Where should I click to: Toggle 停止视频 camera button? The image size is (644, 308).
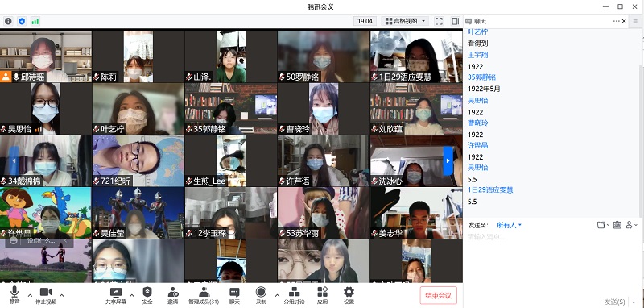click(x=46, y=295)
